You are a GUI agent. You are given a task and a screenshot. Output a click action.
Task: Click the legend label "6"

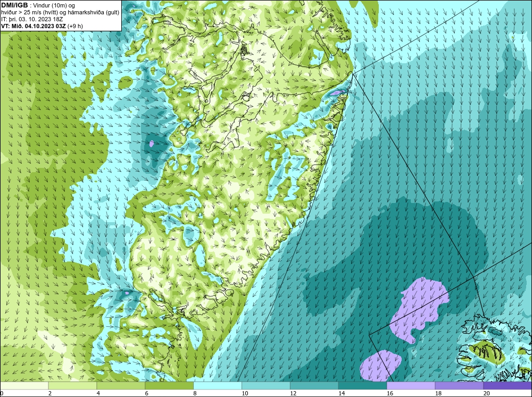147,393
